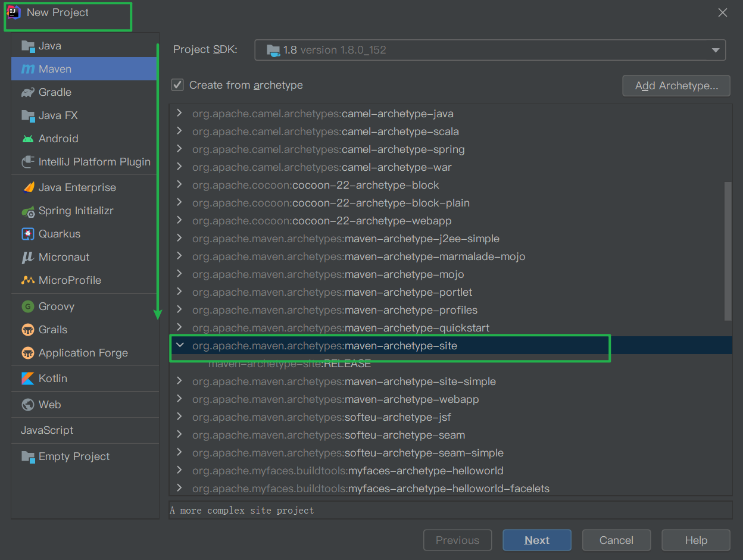The height and width of the screenshot is (560, 743).
Task: Click the Android robot icon
Action: tap(28, 139)
